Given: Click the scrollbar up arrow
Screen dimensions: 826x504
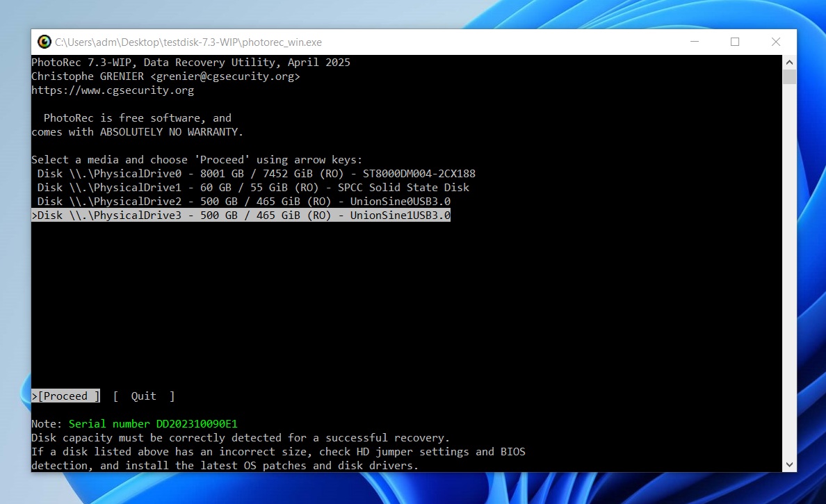Looking at the screenshot, I should click(x=789, y=62).
